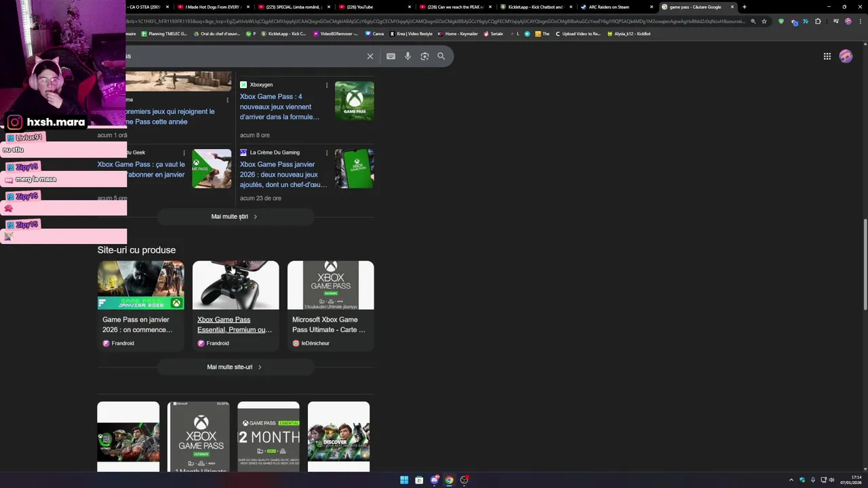The image size is (868, 488).
Task: Close the game pass Google search tab
Action: coord(732,7)
